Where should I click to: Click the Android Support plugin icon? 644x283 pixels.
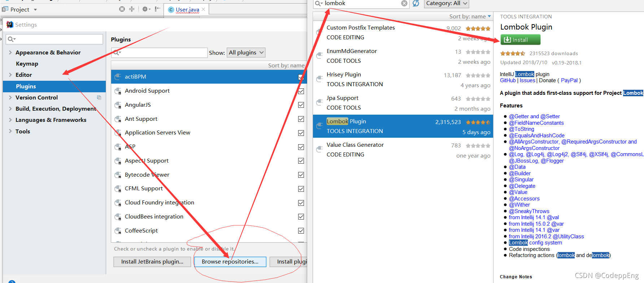(x=118, y=91)
